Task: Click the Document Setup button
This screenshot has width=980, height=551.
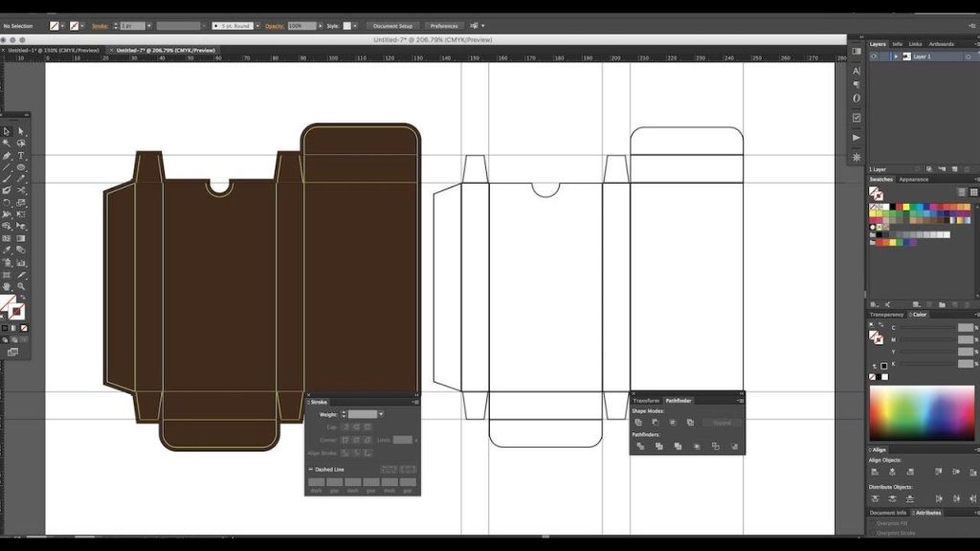Action: (392, 26)
